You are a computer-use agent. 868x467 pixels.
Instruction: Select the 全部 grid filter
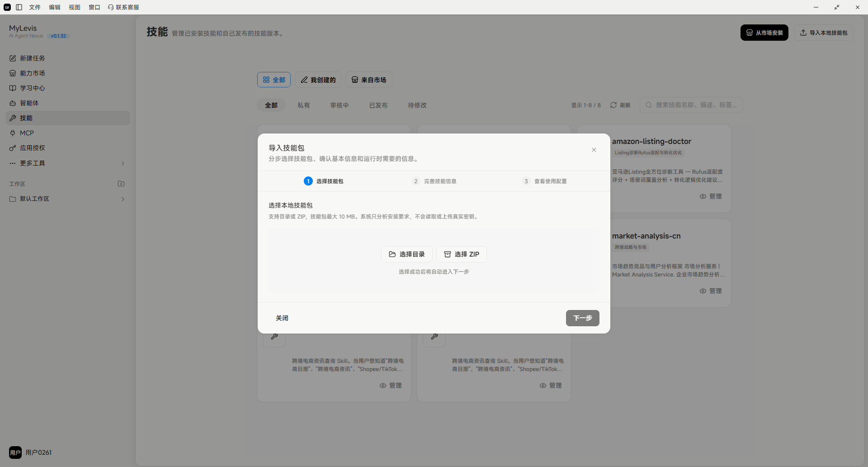(x=274, y=80)
